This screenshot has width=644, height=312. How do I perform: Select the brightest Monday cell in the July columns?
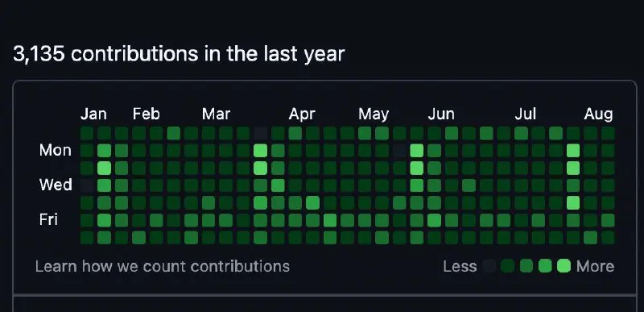click(x=573, y=151)
